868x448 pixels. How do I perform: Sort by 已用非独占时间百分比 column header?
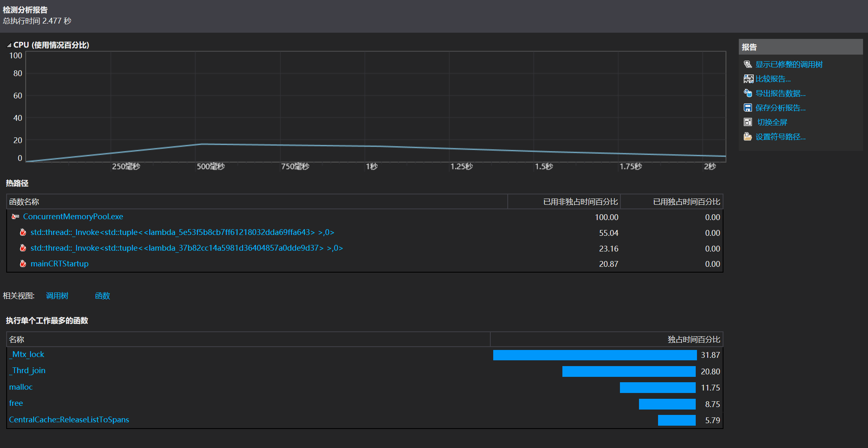coord(580,202)
